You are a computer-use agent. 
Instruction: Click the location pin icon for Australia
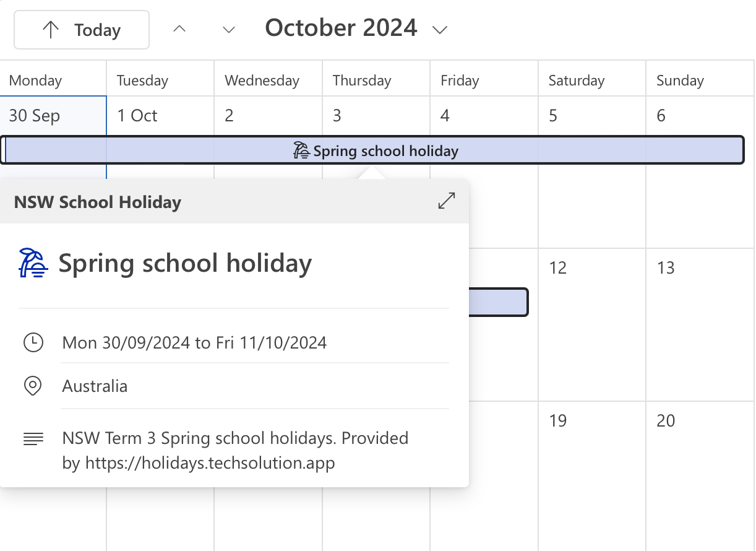pyautogui.click(x=33, y=386)
